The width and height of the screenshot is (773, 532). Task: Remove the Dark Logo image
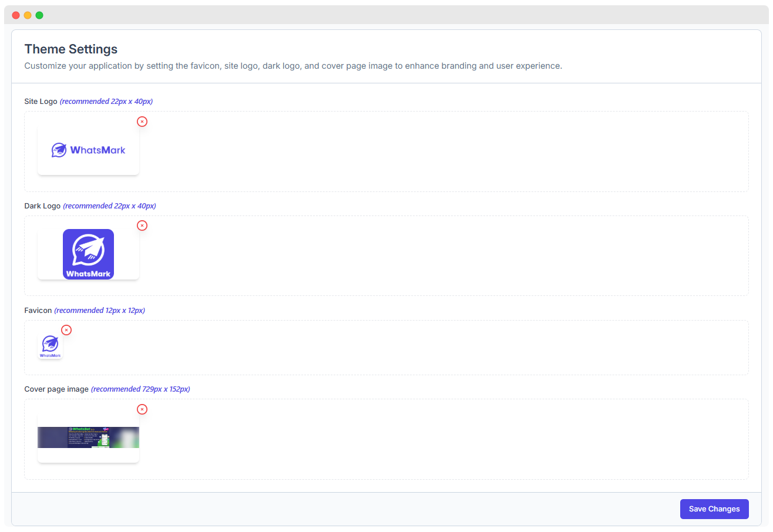142,225
